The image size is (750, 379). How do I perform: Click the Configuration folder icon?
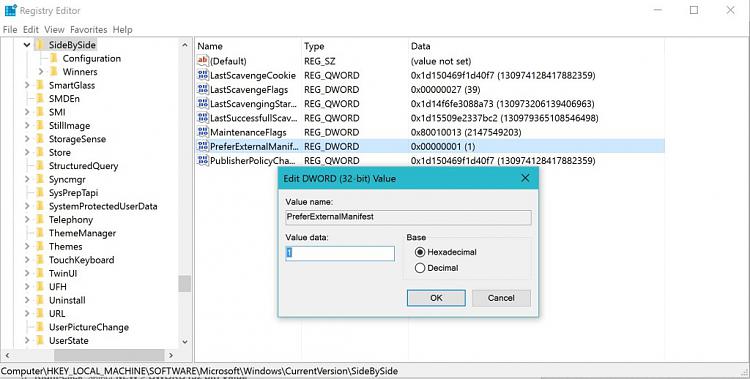[54, 58]
